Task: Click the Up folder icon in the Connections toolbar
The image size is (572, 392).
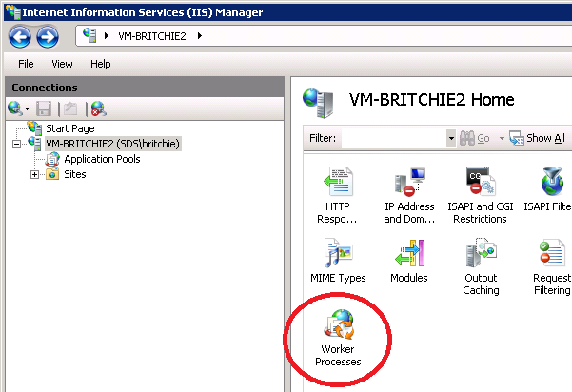Action: (x=70, y=108)
